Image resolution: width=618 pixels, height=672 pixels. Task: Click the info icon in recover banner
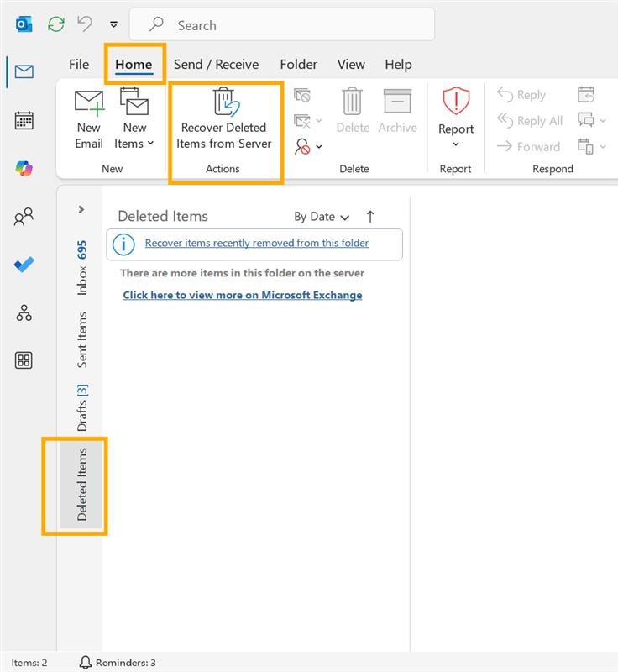pos(123,244)
